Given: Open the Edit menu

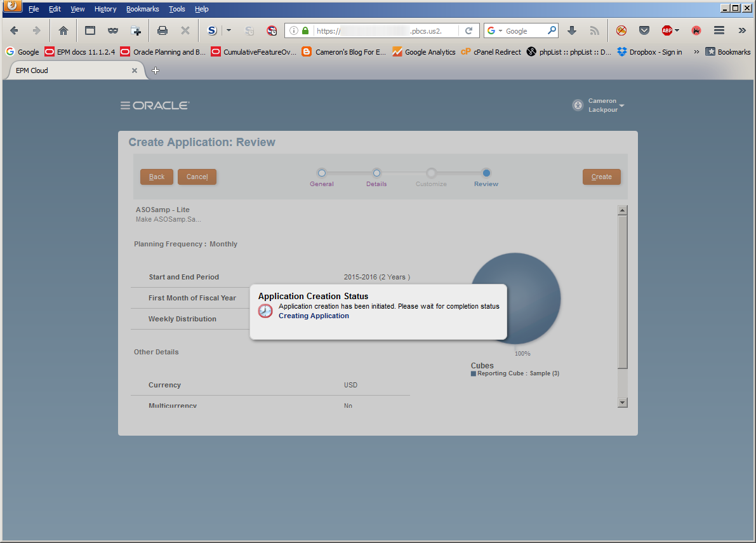Looking at the screenshot, I should 55,9.
